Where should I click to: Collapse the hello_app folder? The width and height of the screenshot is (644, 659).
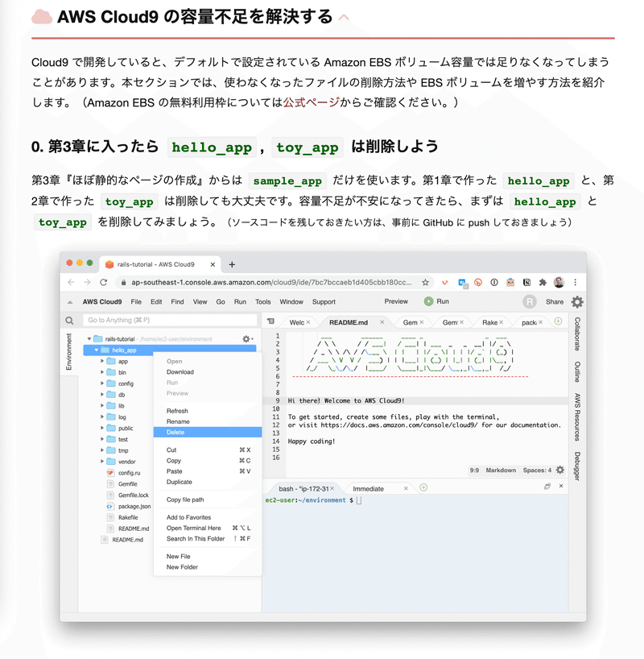tap(97, 350)
